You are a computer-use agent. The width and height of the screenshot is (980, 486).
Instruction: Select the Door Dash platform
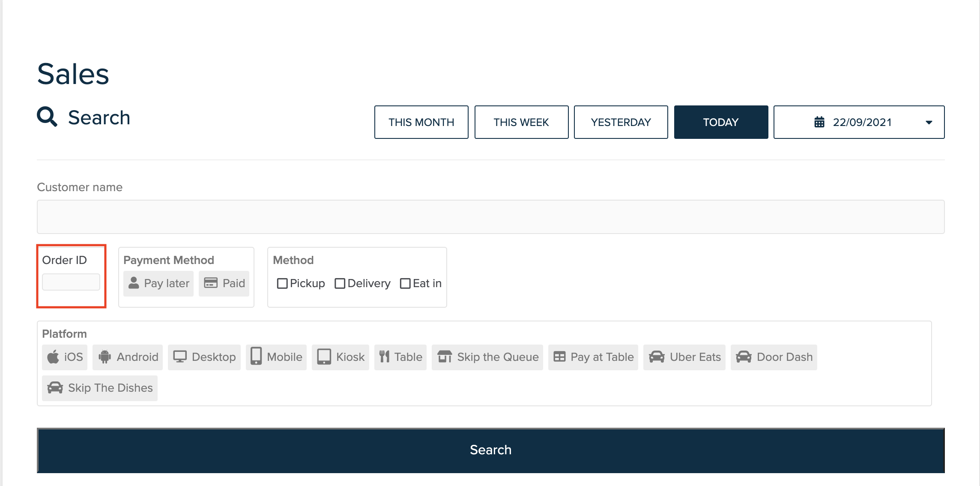(774, 357)
